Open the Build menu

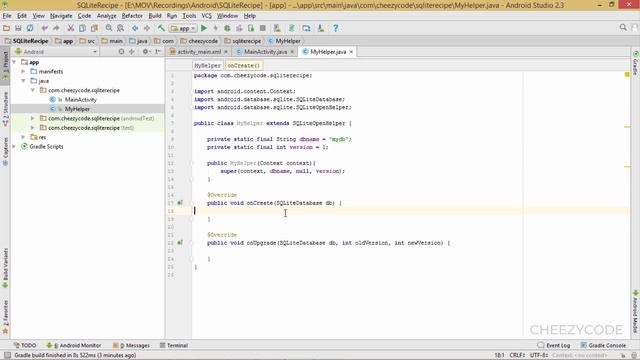155,16
